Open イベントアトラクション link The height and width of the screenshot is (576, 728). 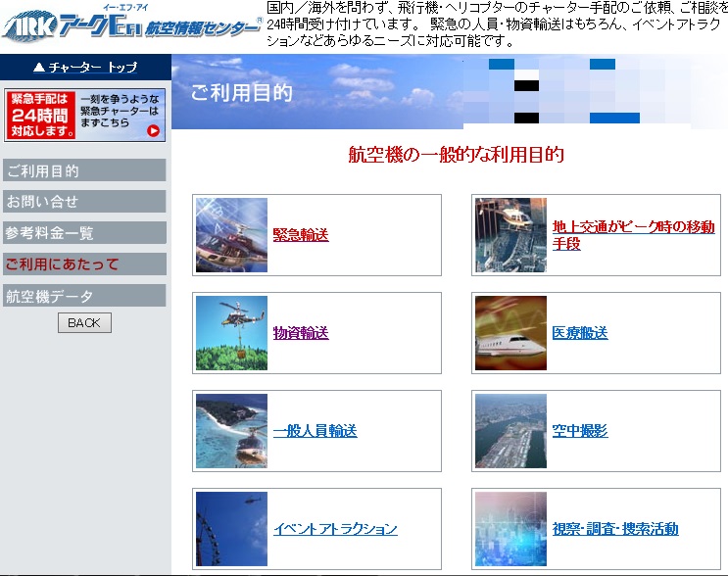335,529
